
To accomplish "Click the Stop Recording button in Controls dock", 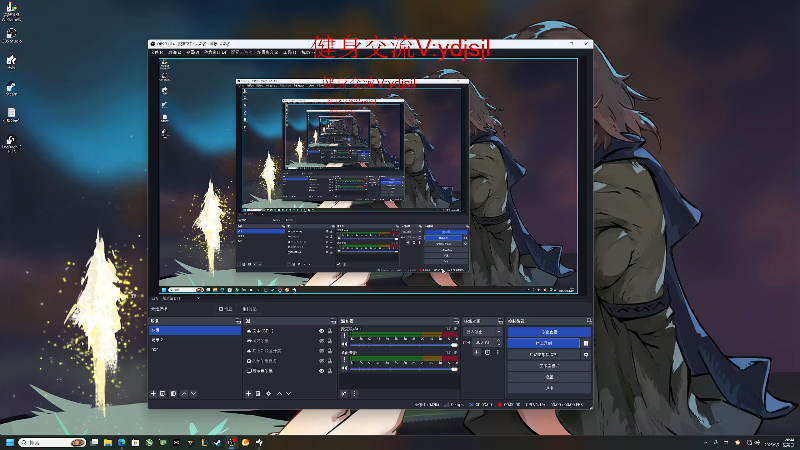I will click(x=544, y=343).
